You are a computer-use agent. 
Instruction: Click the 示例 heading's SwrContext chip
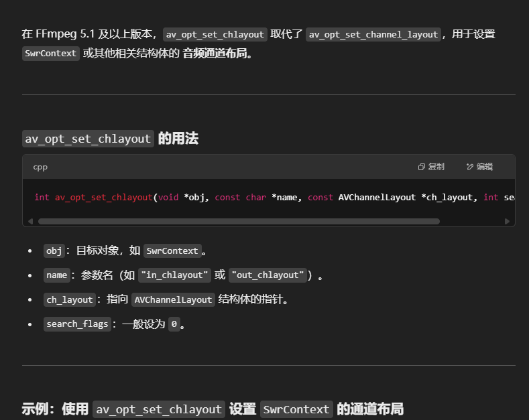(x=296, y=409)
